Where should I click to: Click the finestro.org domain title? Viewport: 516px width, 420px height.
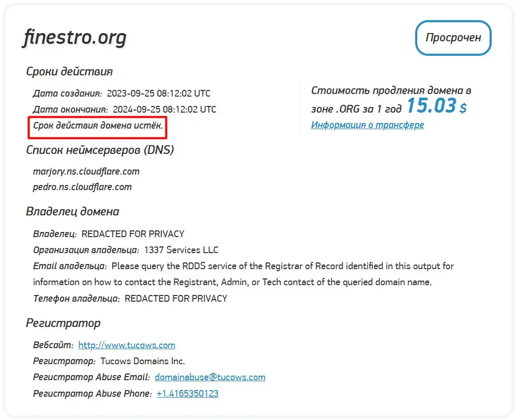pos(74,38)
